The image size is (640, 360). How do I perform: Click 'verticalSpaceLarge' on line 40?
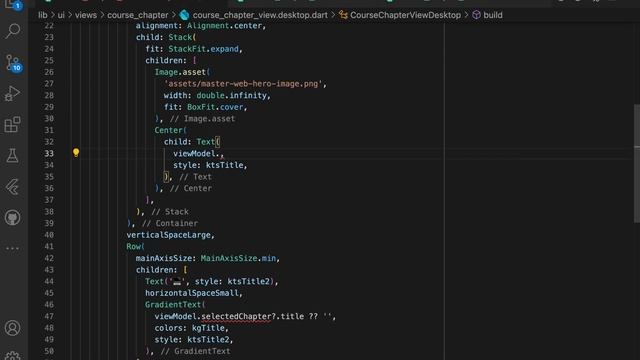pyautogui.click(x=168, y=235)
